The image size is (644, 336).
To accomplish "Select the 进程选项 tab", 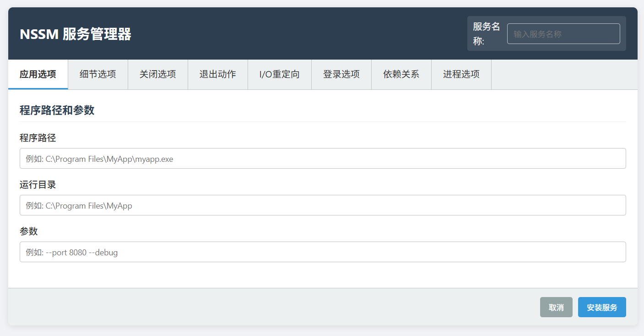I will tap(461, 74).
